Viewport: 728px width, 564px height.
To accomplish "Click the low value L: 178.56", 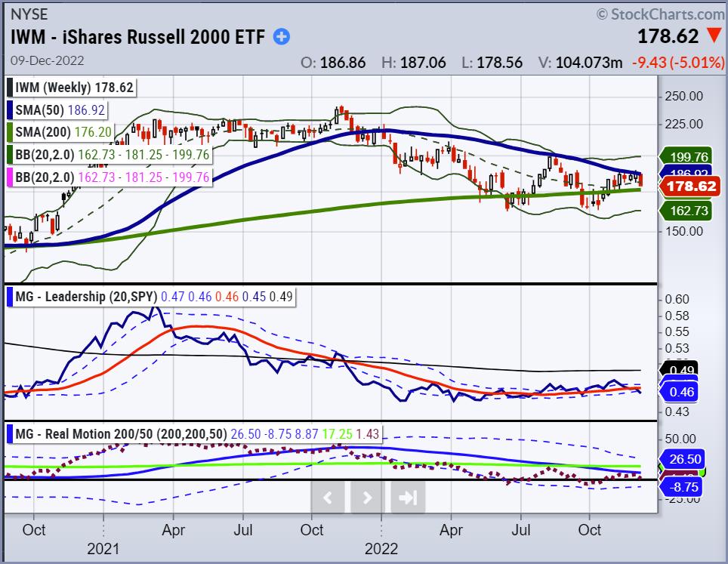I will pyautogui.click(x=492, y=62).
